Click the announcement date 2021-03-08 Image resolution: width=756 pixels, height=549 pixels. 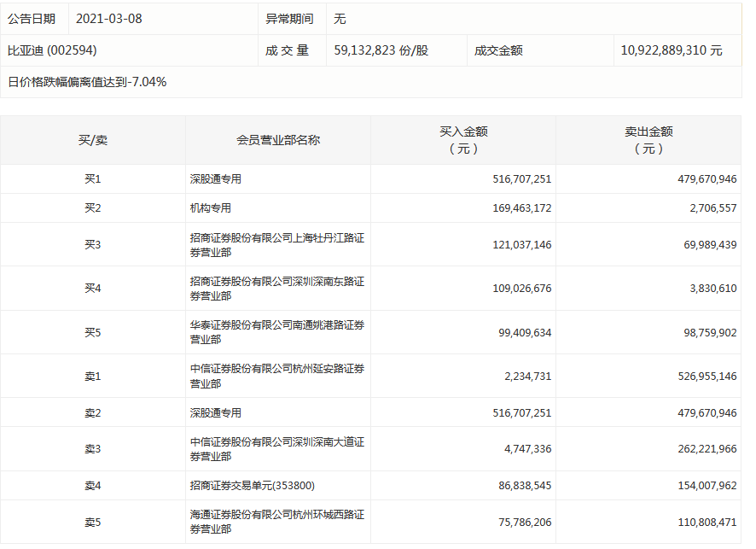(109, 19)
